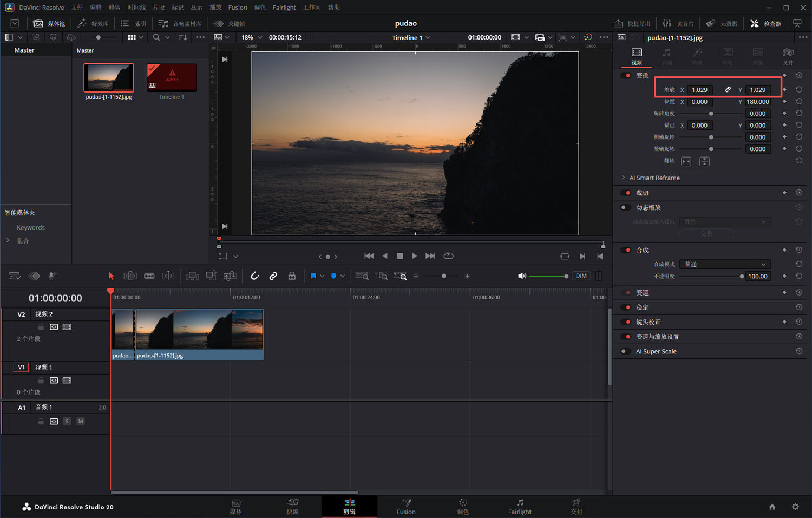Select the arrow Selection mode tool
The width and height of the screenshot is (812, 518).
click(x=111, y=276)
